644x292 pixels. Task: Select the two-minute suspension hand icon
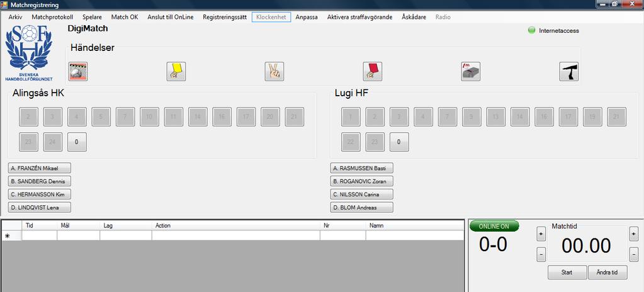pyautogui.click(x=274, y=72)
